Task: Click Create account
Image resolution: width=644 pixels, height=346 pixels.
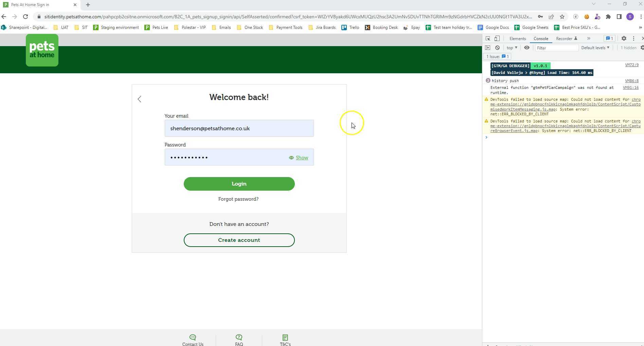Action: point(239,240)
